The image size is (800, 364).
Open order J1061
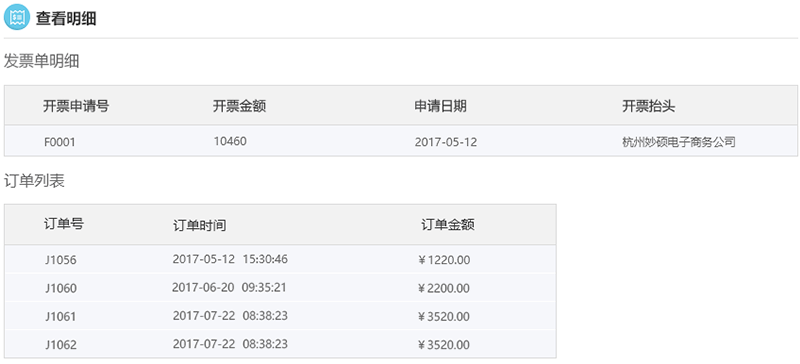click(61, 317)
